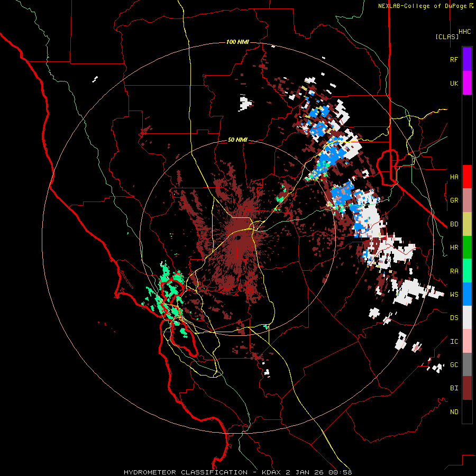Click the NEXLAB-College of DuPage credit text

[425, 6]
